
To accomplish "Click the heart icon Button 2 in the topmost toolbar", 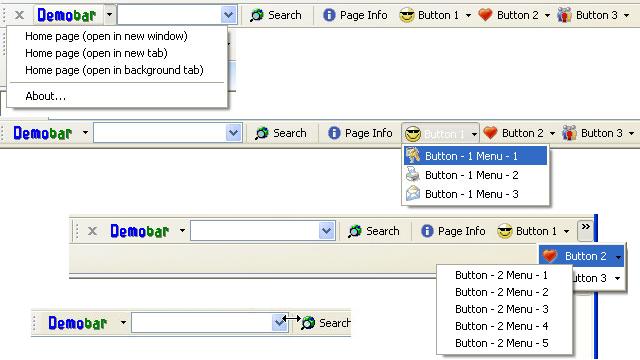I will [485, 15].
